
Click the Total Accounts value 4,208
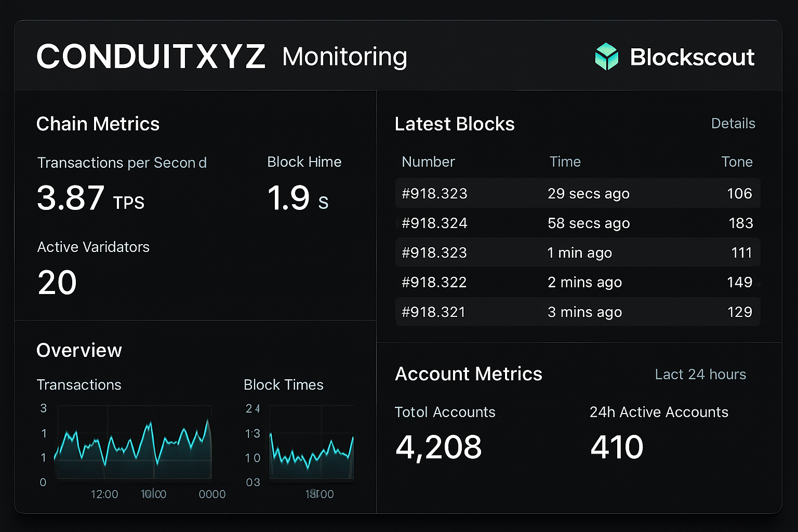pos(439,447)
